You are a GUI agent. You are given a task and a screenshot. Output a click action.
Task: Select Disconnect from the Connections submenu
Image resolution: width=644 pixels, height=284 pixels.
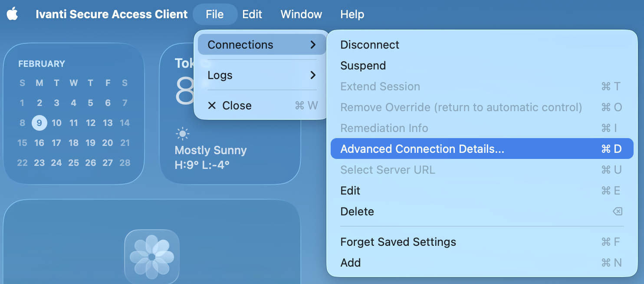370,45
